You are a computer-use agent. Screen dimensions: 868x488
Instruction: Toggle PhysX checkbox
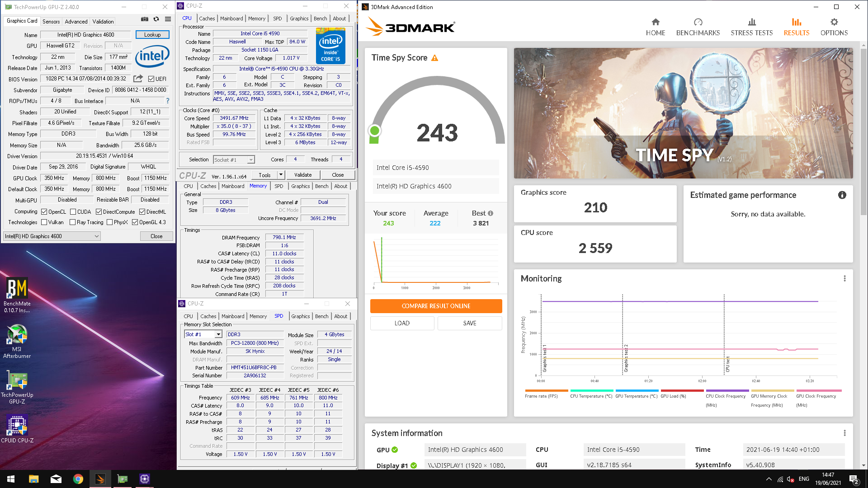point(109,222)
